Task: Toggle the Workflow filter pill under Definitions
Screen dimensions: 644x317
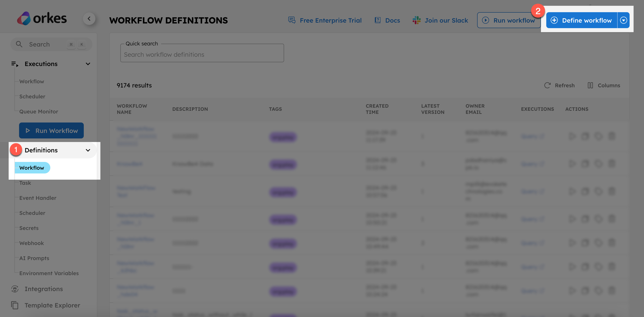Action: 32,168
